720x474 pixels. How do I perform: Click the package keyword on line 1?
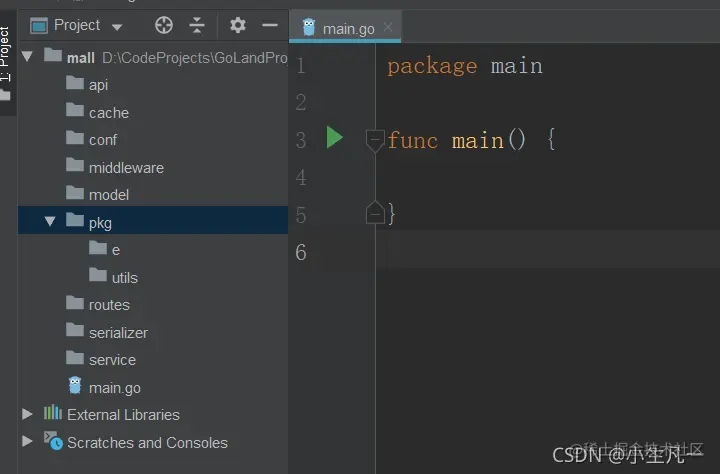(432, 67)
